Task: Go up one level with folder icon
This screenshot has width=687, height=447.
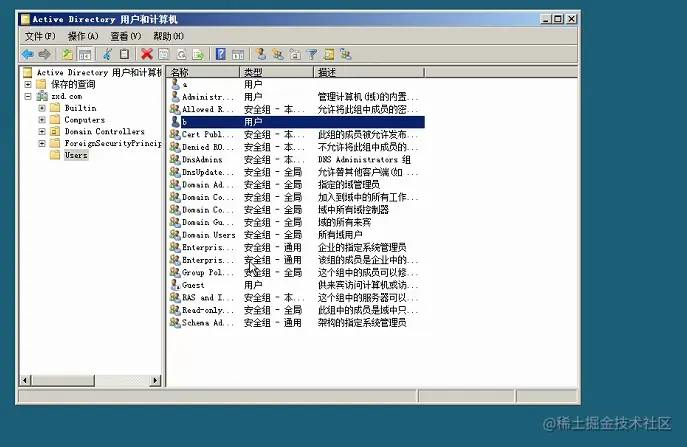Action: [67, 54]
